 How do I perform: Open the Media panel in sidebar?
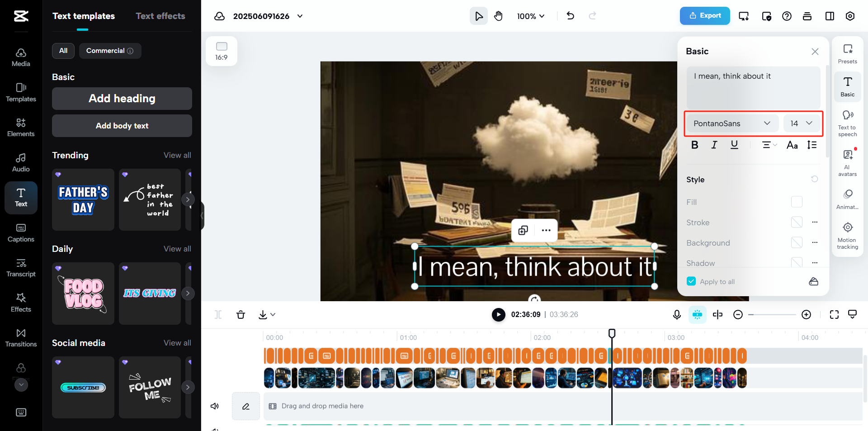(21, 57)
